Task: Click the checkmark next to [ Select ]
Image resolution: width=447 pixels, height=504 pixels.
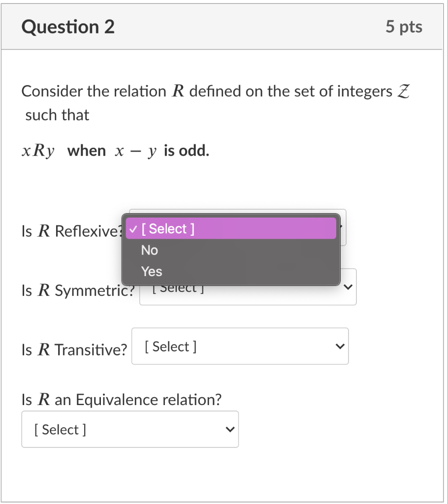Action: [133, 228]
